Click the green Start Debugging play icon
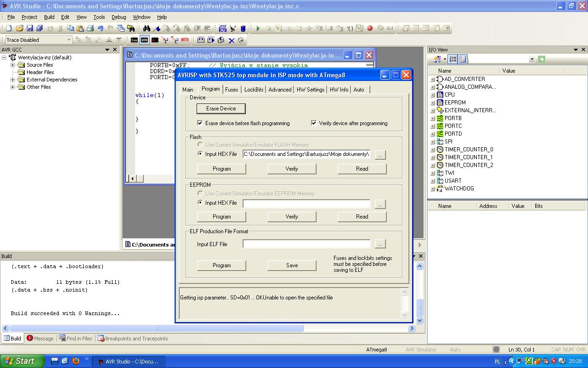Viewport: 588px width, 368px height. pyautogui.click(x=258, y=28)
